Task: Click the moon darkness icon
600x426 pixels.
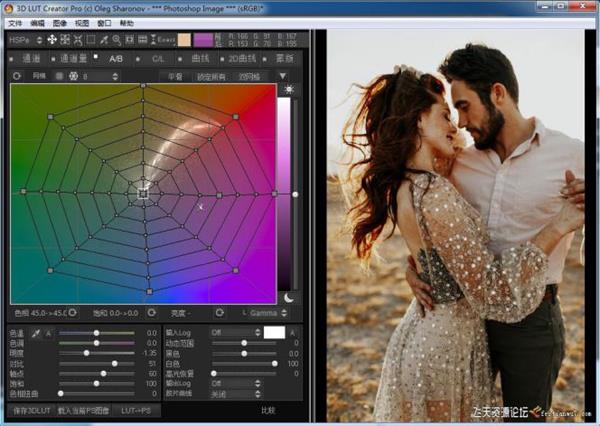Action: [290, 297]
